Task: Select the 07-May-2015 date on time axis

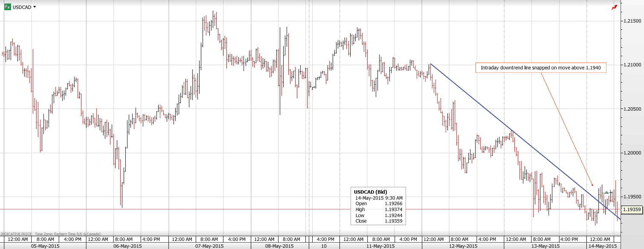Action: pos(209,246)
